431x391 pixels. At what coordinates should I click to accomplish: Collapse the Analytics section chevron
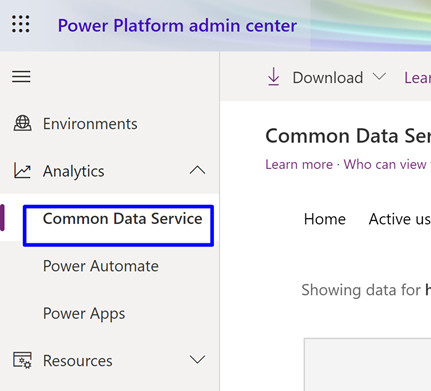tap(197, 170)
